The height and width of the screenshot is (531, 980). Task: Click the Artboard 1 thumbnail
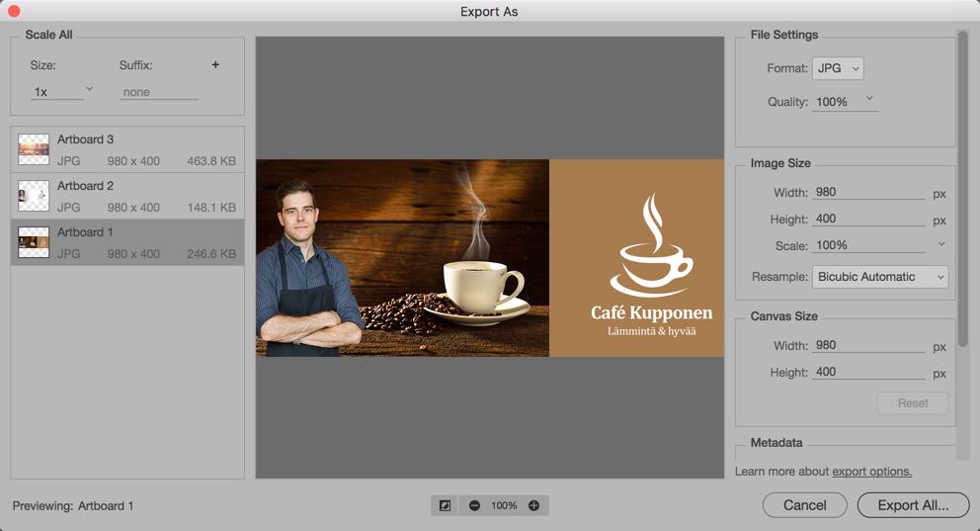(34, 242)
